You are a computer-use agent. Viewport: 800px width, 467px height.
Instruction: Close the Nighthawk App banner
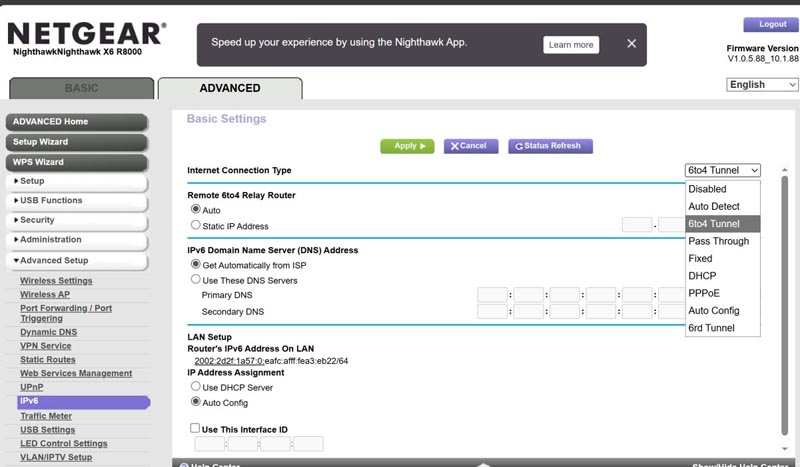pos(631,44)
